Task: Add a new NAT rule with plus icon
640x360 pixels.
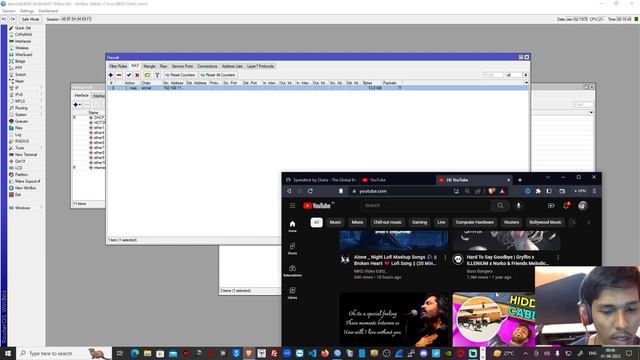Action: point(111,75)
